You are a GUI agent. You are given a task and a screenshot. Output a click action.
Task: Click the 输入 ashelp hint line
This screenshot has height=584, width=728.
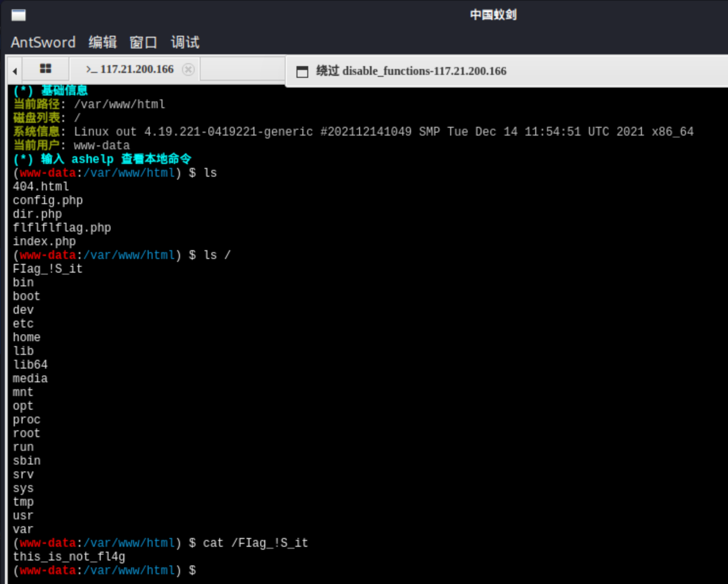coord(102,159)
